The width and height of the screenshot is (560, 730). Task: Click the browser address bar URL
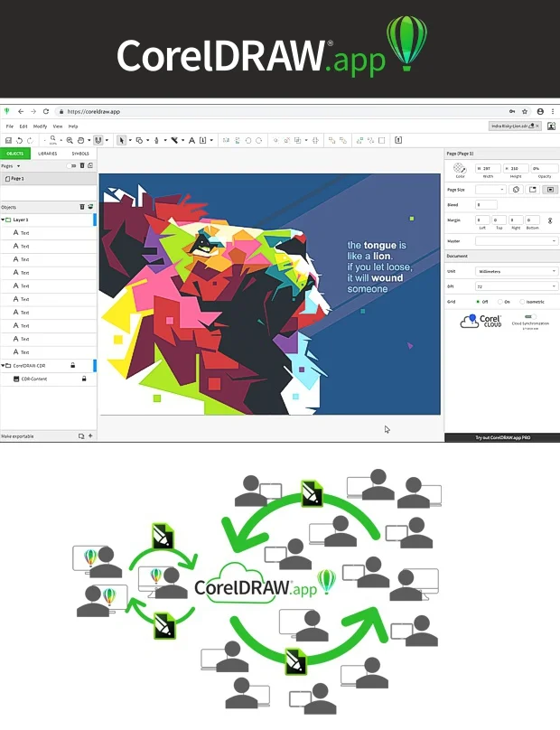(x=94, y=112)
